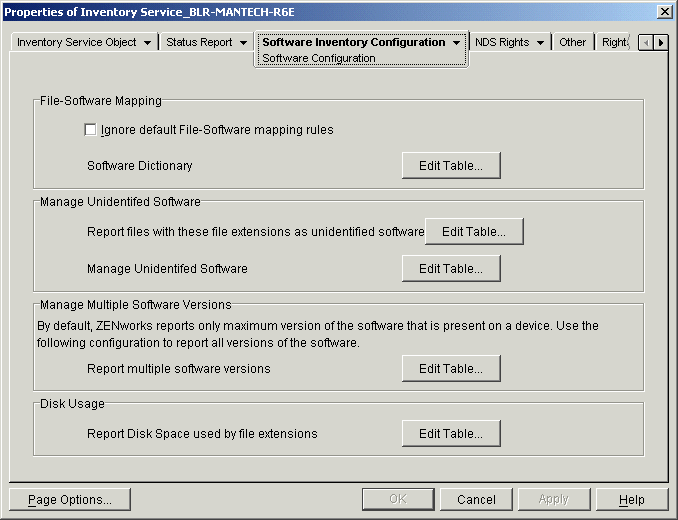Click Report Disk Space used by file extensions
Screen dimensions: 678x520
pyautogui.click(x=202, y=434)
